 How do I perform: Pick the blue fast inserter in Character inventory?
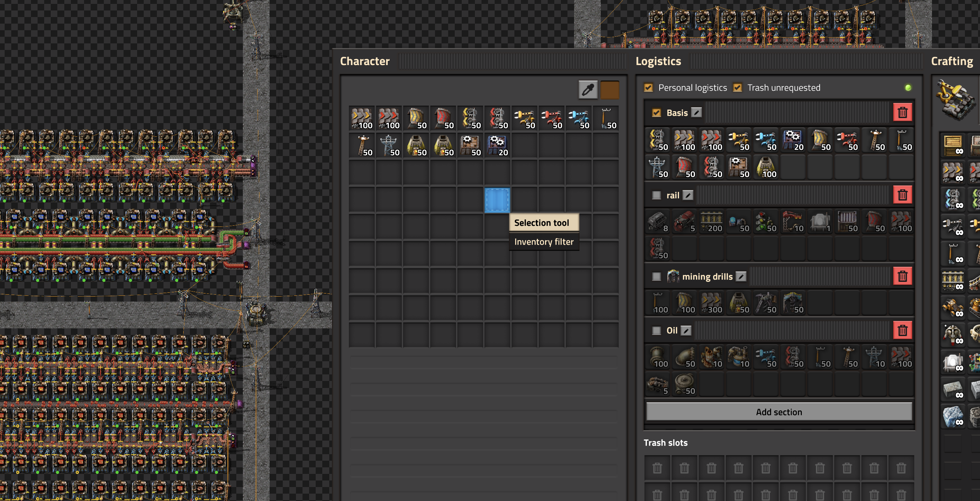tap(579, 118)
